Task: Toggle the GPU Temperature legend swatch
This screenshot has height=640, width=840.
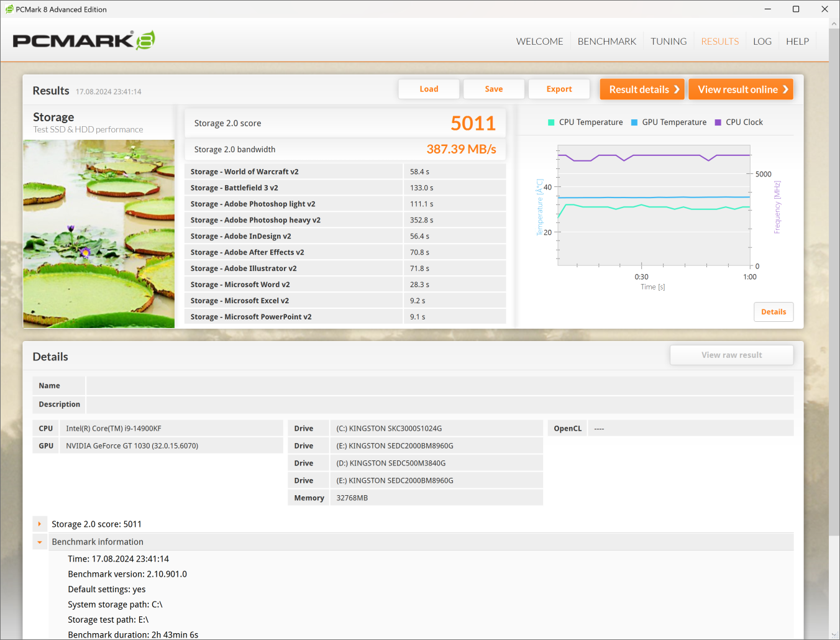Action: [x=634, y=122]
